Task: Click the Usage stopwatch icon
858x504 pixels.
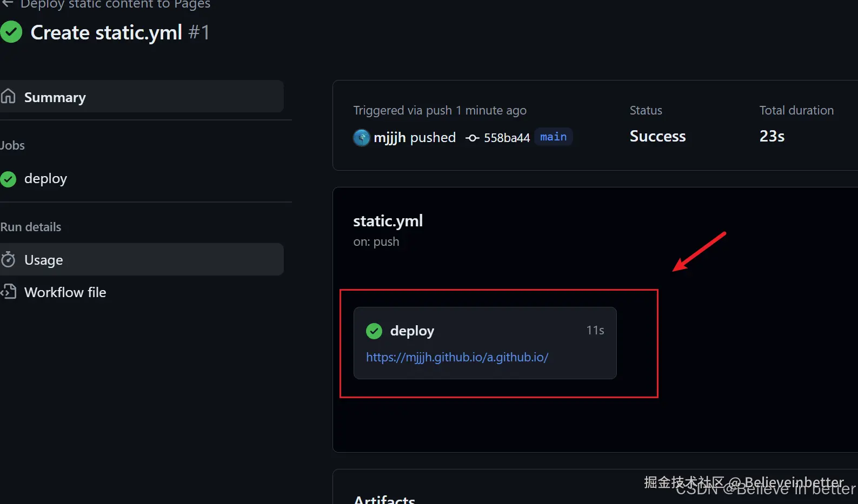Action: [8, 259]
